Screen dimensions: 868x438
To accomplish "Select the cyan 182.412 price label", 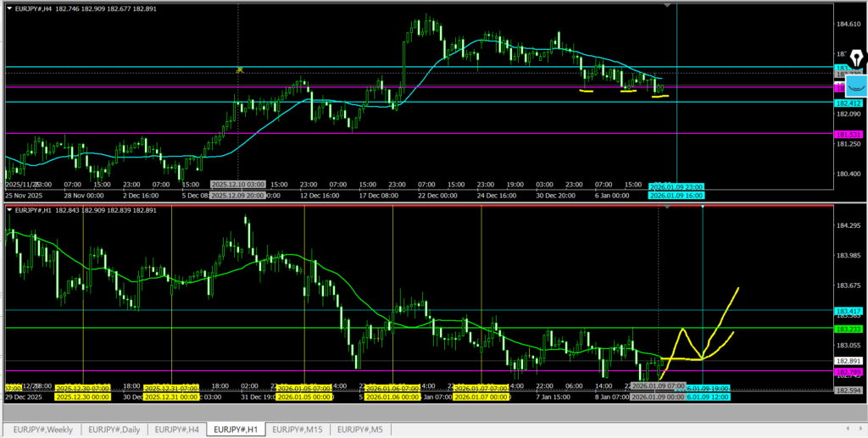I will coord(849,103).
